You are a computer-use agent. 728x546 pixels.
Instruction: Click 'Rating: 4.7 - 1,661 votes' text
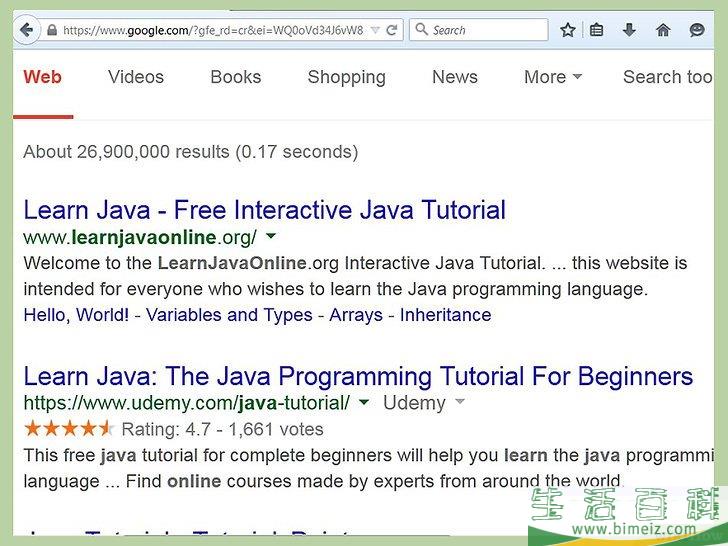pos(222,429)
